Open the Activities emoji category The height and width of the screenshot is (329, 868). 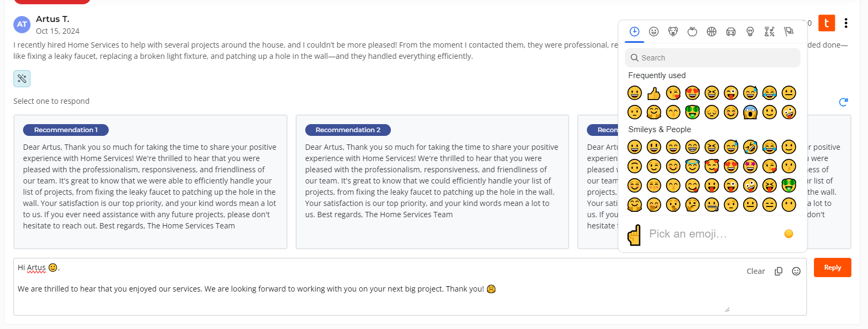coord(712,32)
